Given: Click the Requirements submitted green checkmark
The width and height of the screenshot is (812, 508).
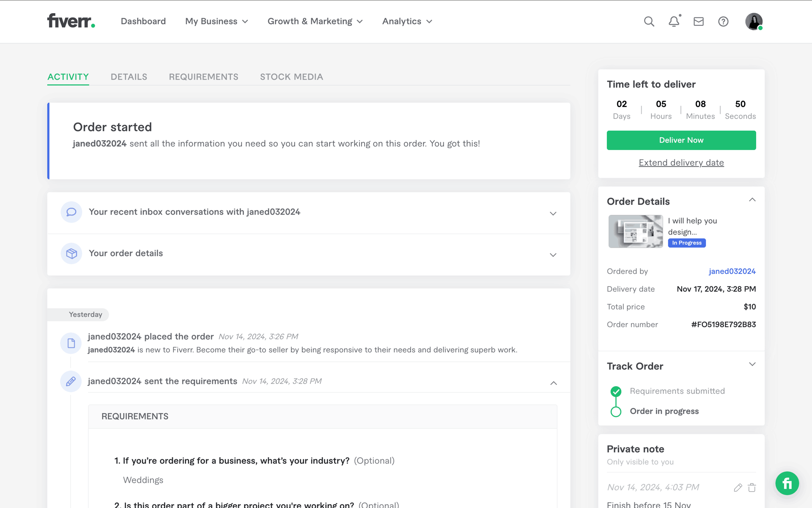Looking at the screenshot, I should click(616, 391).
